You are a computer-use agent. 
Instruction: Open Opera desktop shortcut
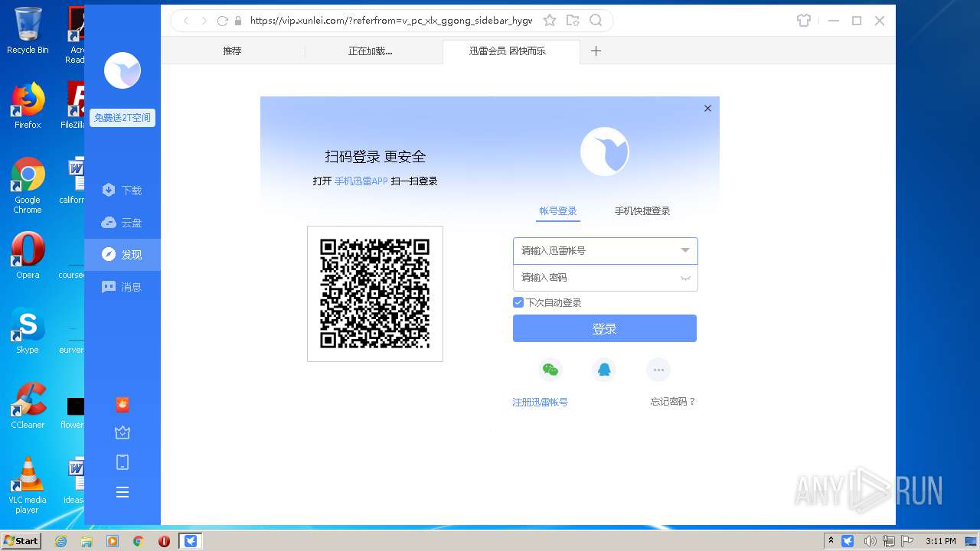(x=28, y=255)
